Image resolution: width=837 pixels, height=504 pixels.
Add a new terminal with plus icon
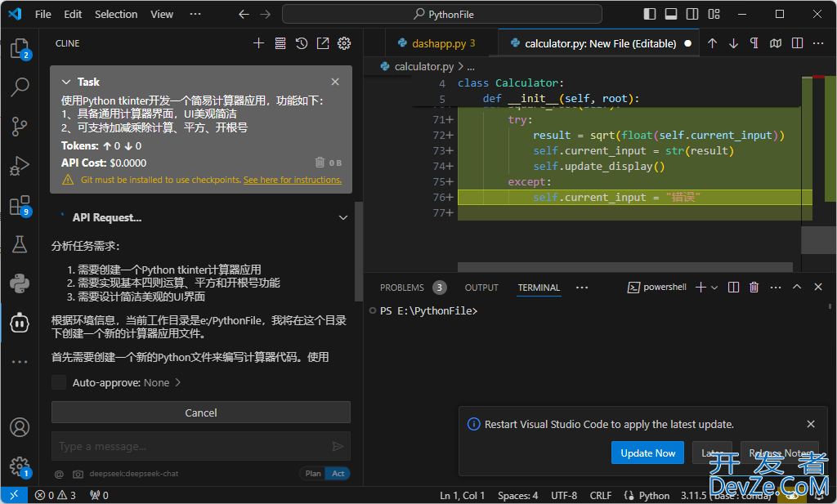click(700, 287)
